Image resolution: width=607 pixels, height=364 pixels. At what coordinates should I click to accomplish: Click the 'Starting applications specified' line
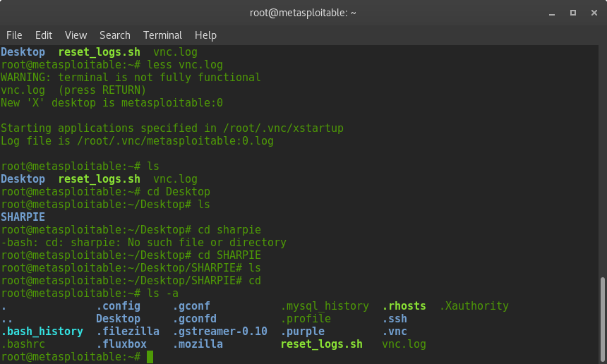pyautogui.click(x=172, y=128)
